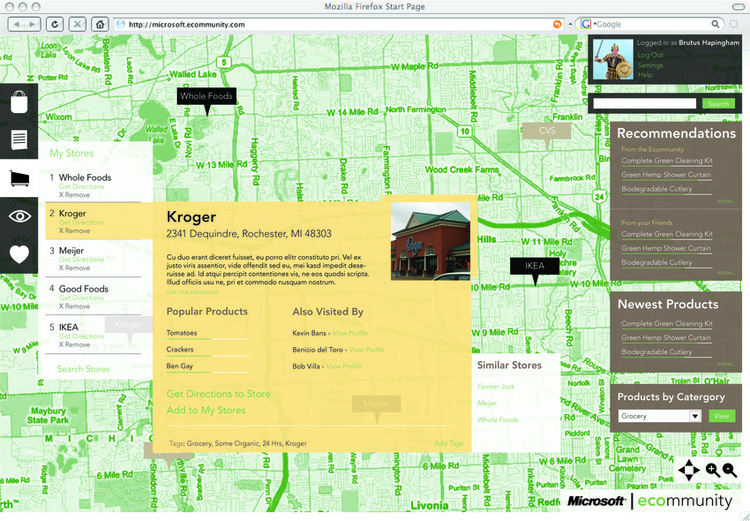The height and width of the screenshot is (521, 750).
Task: Open Complete Green Cleaning Kit From your Friends
Action: [667, 234]
